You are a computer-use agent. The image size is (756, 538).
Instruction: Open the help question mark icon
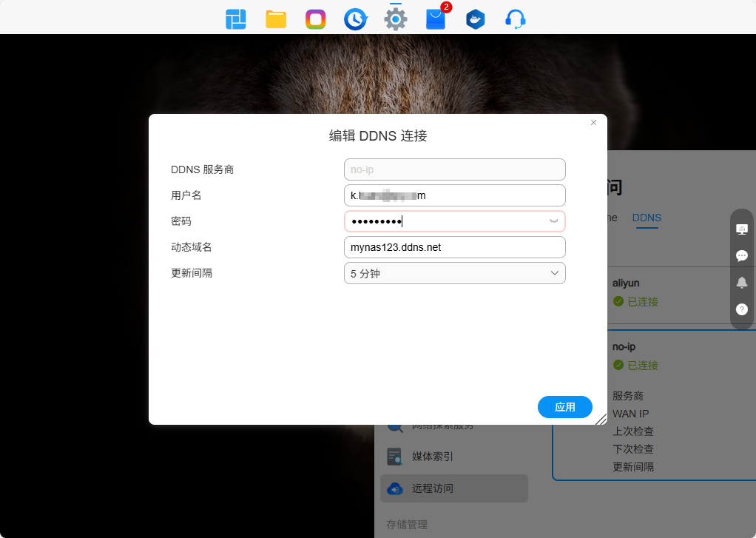point(742,309)
